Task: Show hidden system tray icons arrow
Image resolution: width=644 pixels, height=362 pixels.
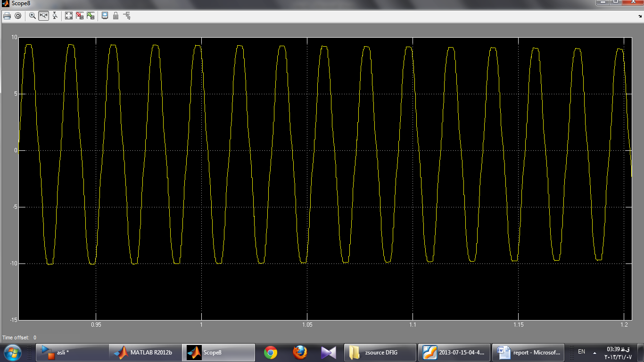Action: point(594,353)
